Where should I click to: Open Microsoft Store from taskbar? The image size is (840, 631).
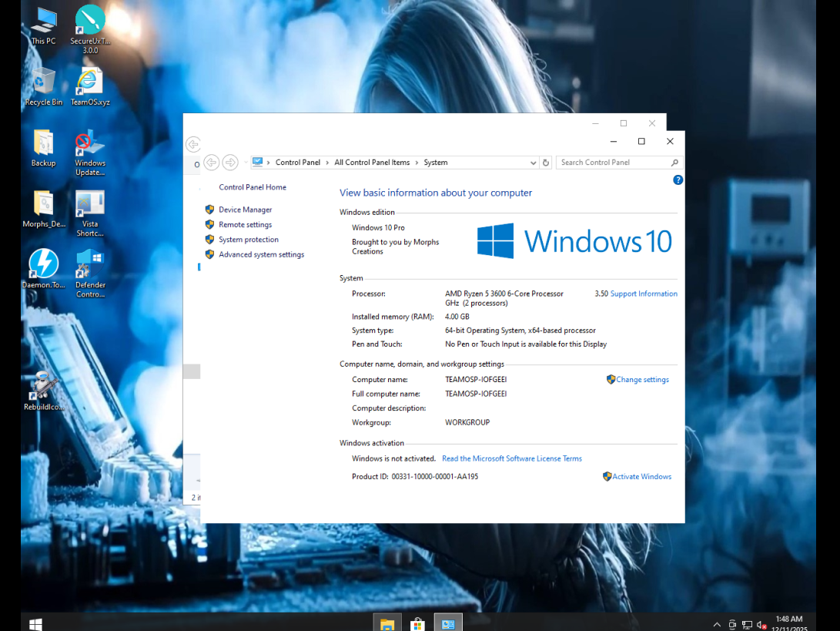coord(417,624)
